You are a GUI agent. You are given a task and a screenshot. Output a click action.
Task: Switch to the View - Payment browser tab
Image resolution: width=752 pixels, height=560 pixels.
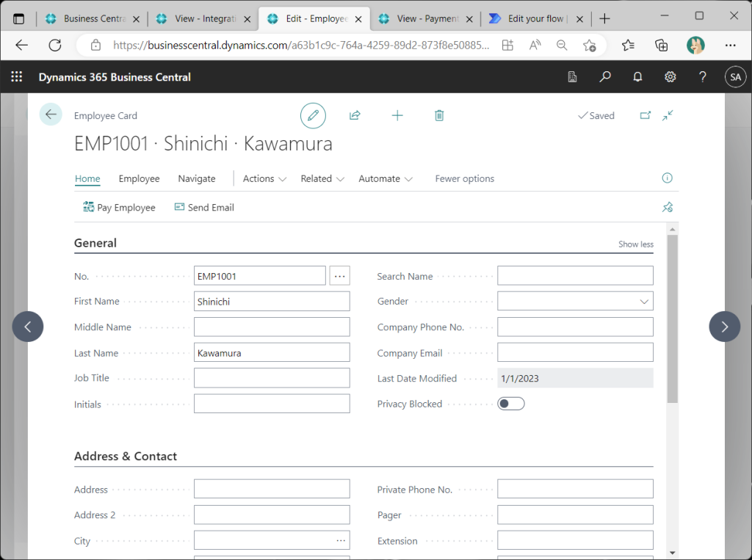[x=425, y=18]
